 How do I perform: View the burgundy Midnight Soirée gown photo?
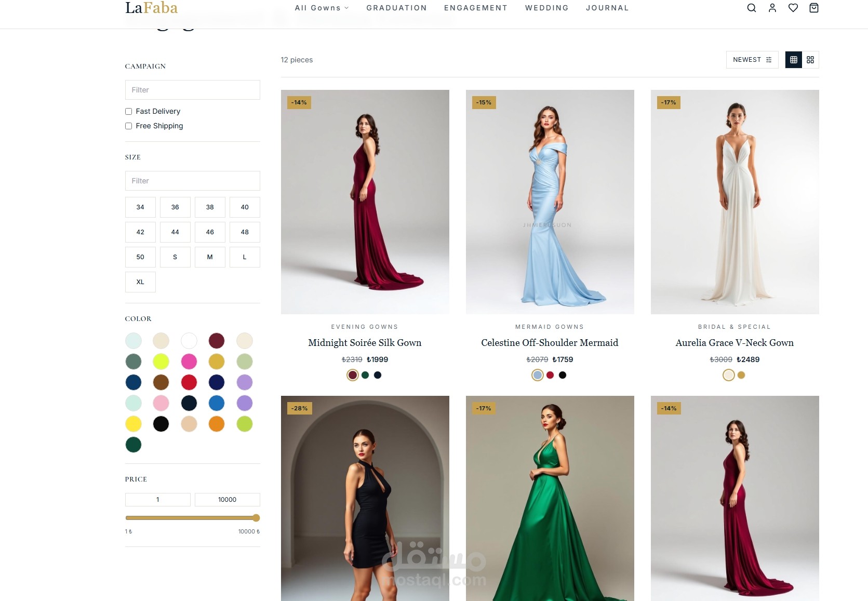pyautogui.click(x=365, y=202)
